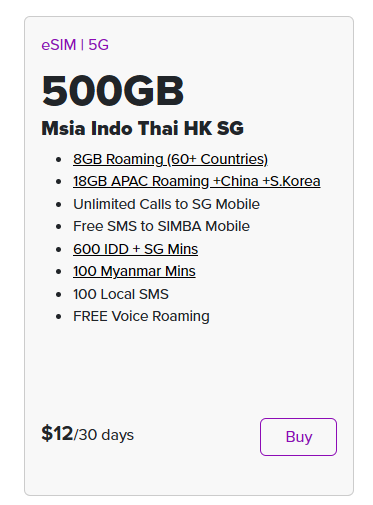Screen dimensions: 373x505
Task: Open the 8GB Roaming (60+ Countries) link
Action: [170, 159]
